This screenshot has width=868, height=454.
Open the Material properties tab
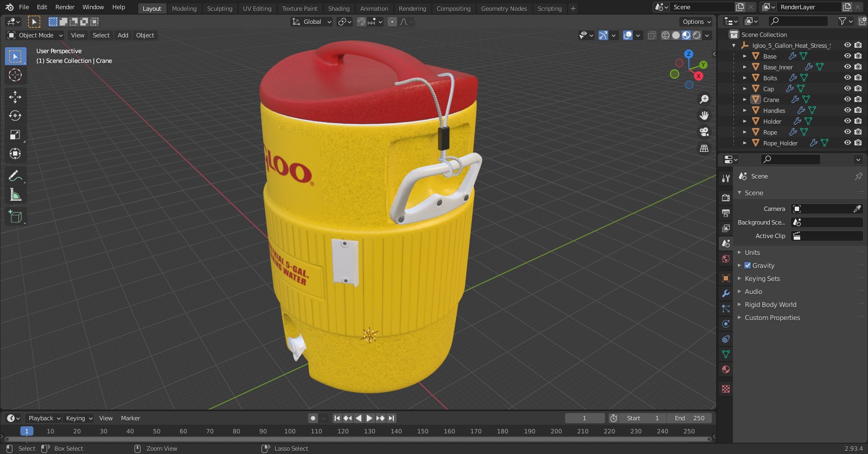[x=726, y=369]
